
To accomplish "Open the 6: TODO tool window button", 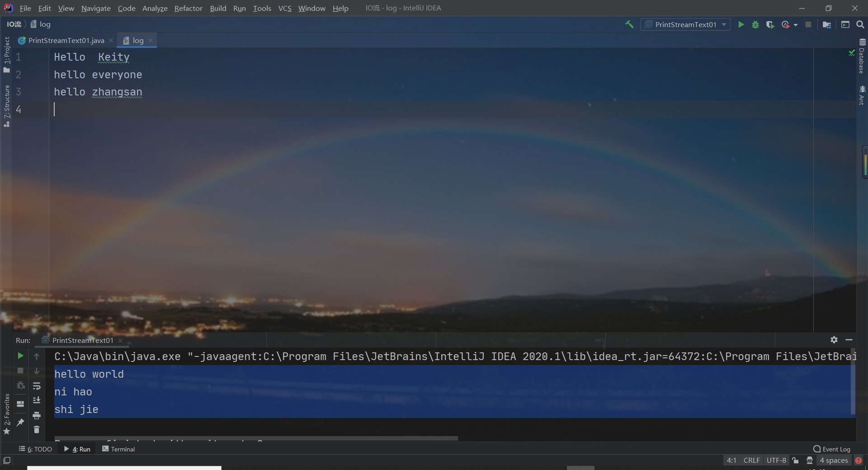I will pyautogui.click(x=35, y=449).
